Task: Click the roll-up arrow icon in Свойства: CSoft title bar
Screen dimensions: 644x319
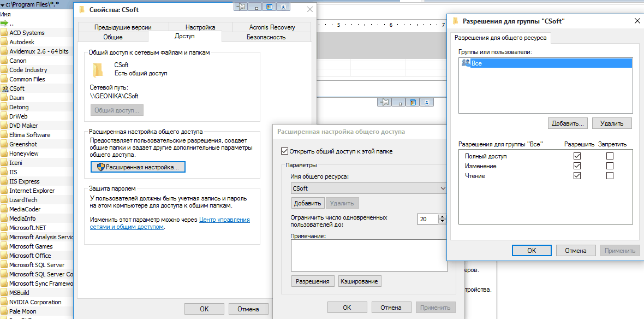Action: [x=283, y=7]
